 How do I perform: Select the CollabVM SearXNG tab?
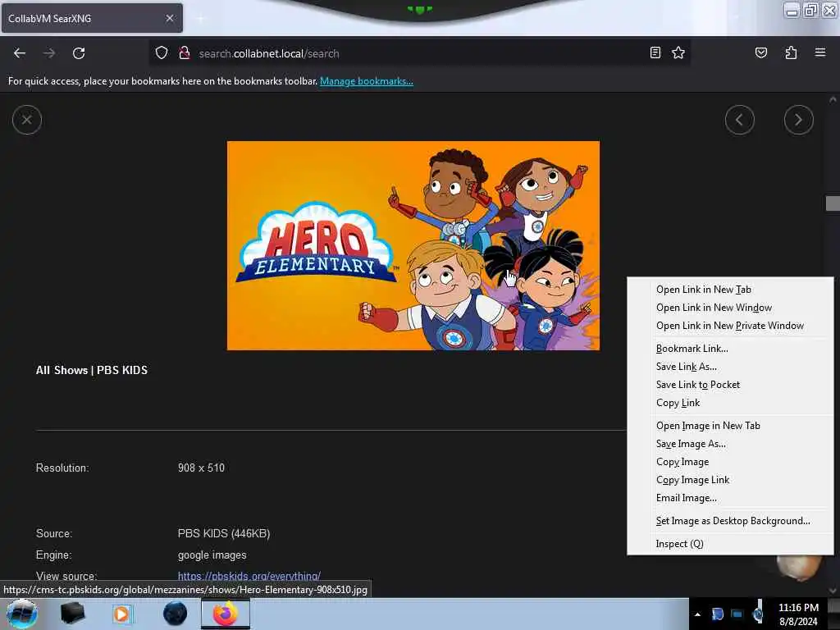point(92,18)
